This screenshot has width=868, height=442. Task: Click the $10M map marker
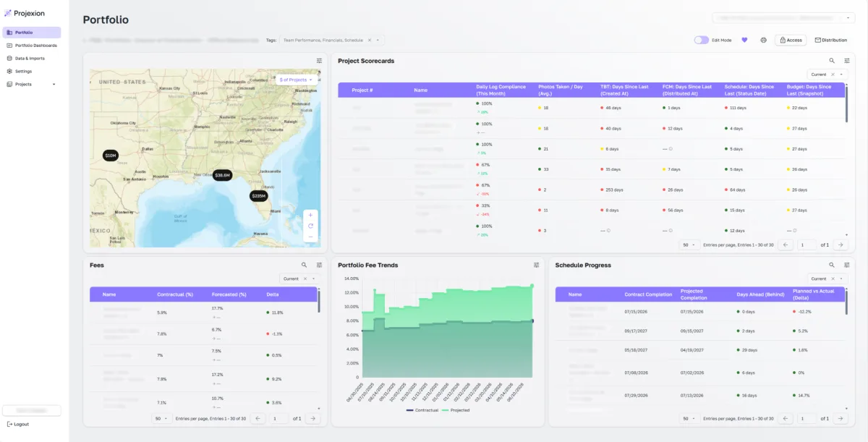[110, 156]
